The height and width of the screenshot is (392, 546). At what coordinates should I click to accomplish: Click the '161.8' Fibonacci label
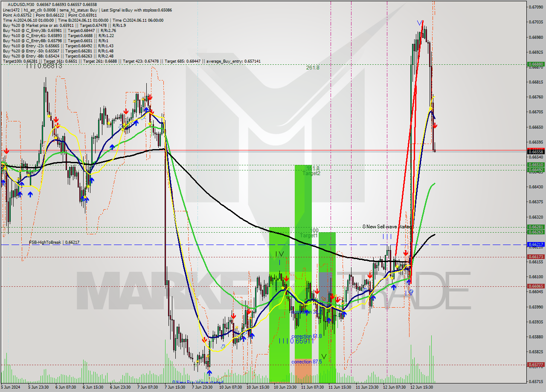tap(313, 168)
